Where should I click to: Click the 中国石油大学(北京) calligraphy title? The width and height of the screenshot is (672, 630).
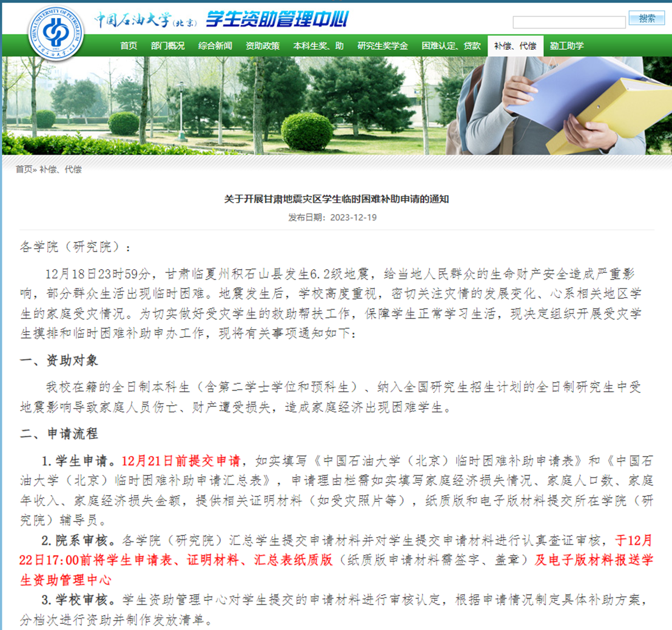pos(146,19)
